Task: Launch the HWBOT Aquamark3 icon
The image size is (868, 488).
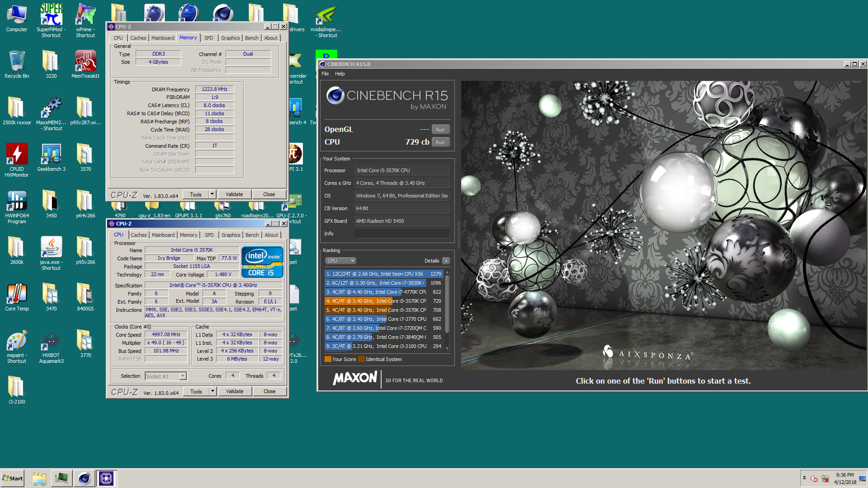Action: coord(51,347)
